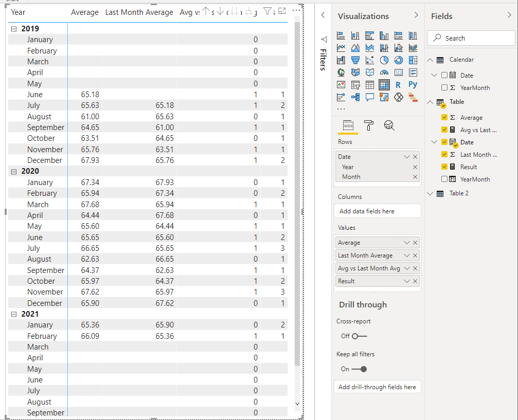Viewport: 518px width, 420px height.
Task: Check Date under the Calendar table
Action: 444,75
